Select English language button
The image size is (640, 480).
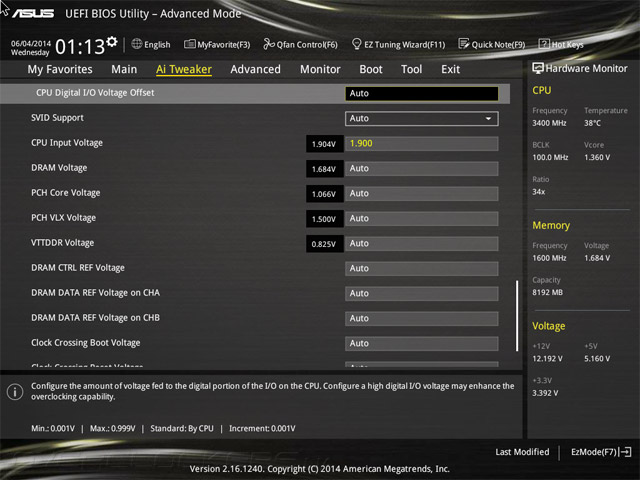tap(151, 44)
